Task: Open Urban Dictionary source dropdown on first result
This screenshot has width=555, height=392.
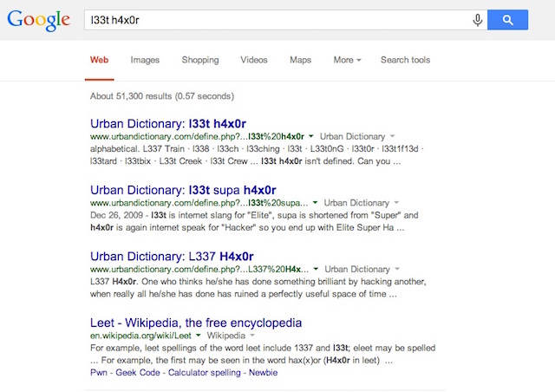Action: coord(357,136)
